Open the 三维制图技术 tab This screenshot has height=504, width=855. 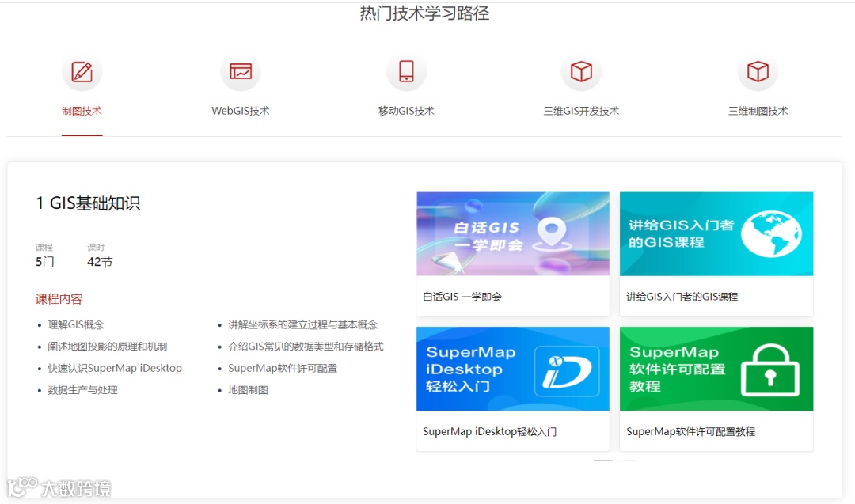point(758,111)
